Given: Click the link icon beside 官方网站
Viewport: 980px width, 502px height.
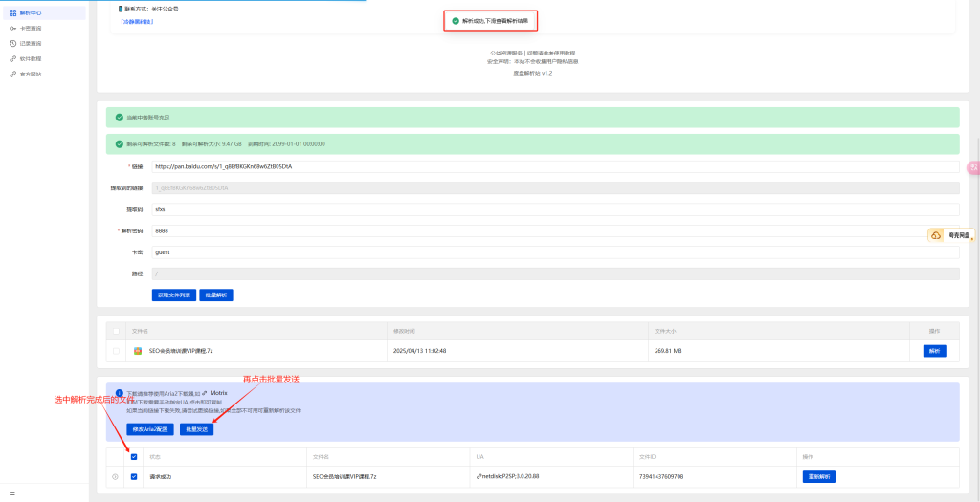Looking at the screenshot, I should [x=12, y=74].
